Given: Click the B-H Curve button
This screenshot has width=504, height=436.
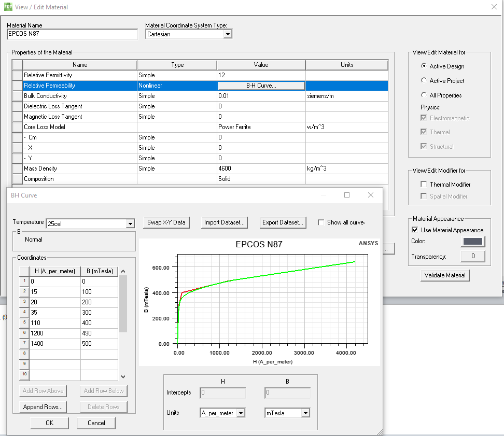Looking at the screenshot, I should [x=261, y=86].
